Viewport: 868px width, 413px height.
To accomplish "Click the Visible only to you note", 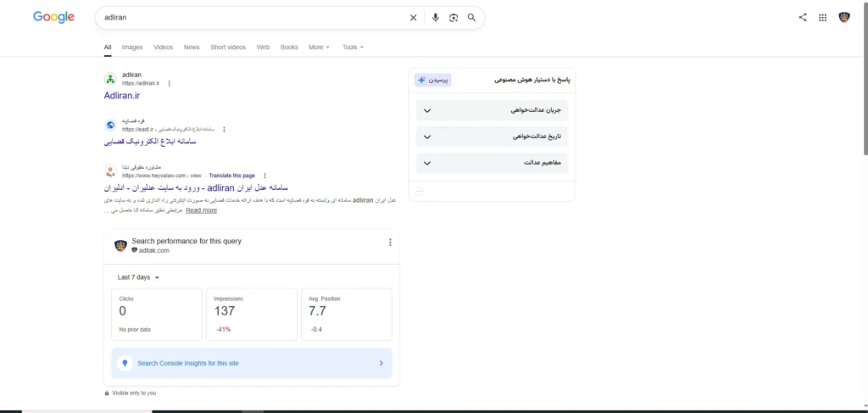I will click(134, 393).
